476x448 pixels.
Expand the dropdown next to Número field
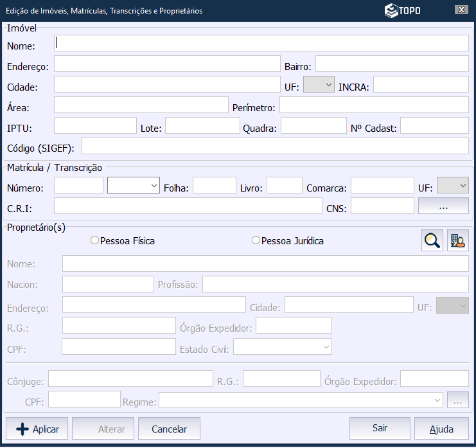(134, 186)
